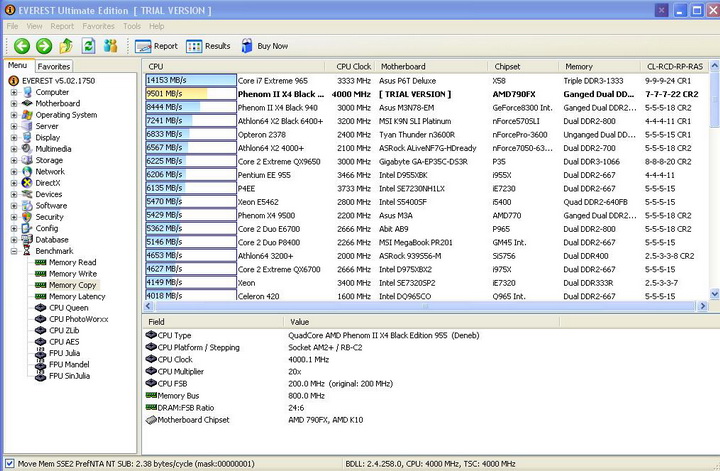The width and height of the screenshot is (720, 471).
Task: Click the DRAM:FSB Ratio field row
Action: pyautogui.click(x=432, y=408)
